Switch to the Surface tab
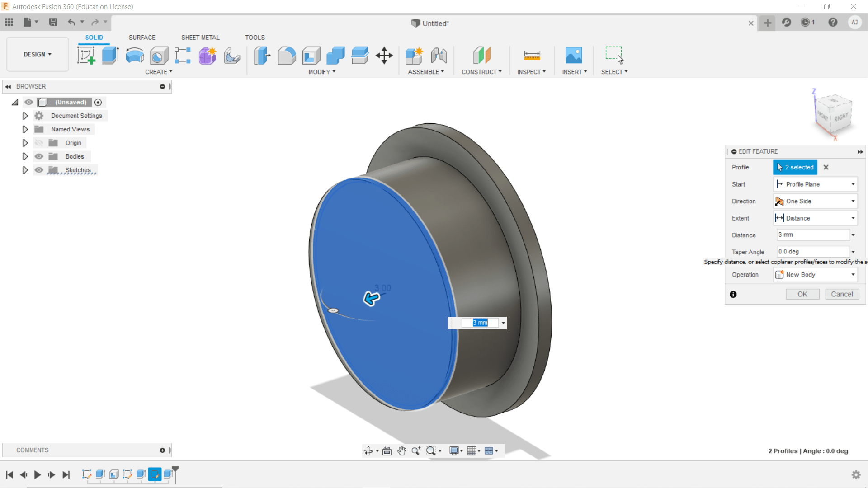The width and height of the screenshot is (868, 488). coord(142,38)
